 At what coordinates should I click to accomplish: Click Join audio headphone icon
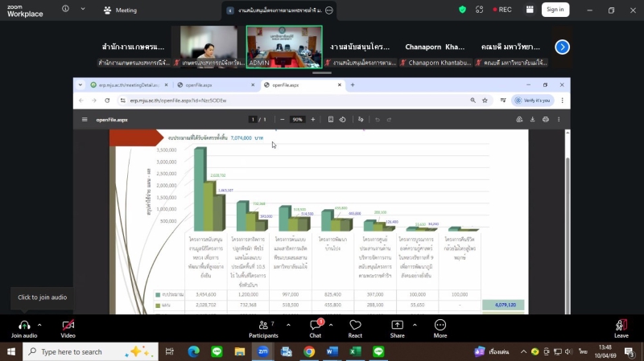point(24,325)
